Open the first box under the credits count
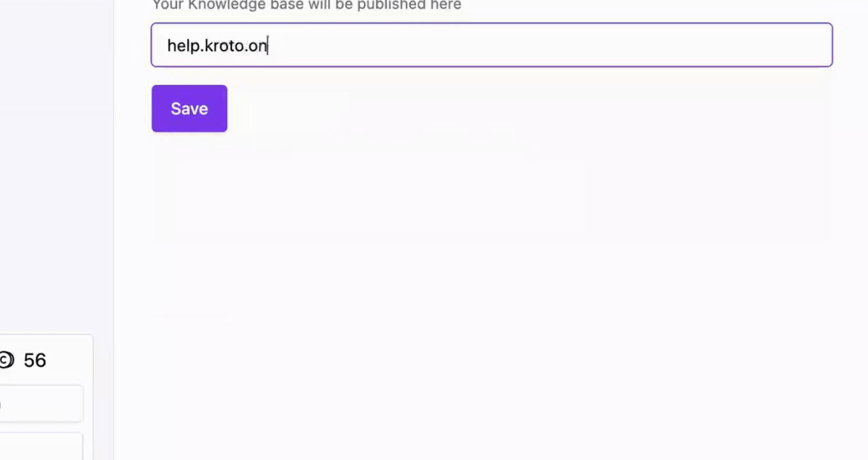 [x=41, y=403]
